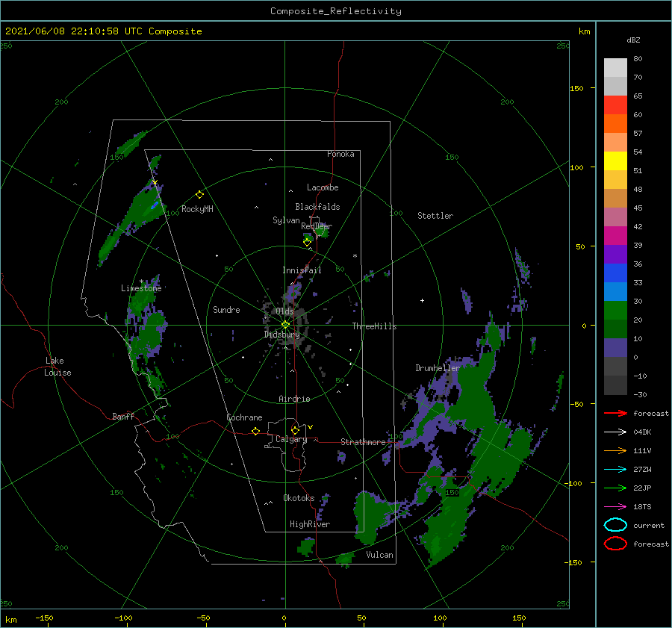Click the Cochrane label

pyautogui.click(x=244, y=417)
